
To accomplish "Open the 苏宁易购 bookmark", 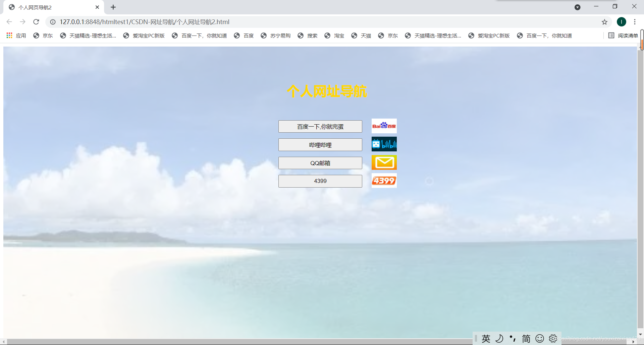I will click(x=276, y=36).
